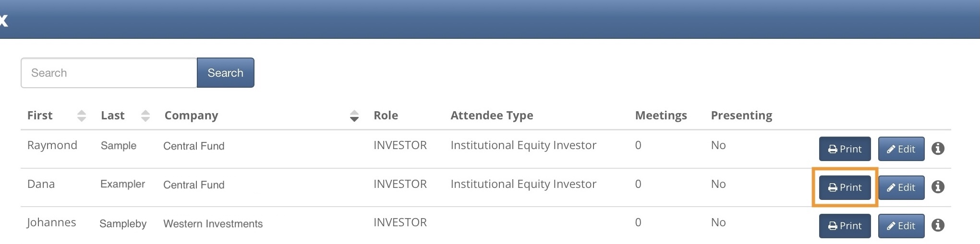
Task: Click the info icon for Raymond Sample
Action: click(x=938, y=149)
